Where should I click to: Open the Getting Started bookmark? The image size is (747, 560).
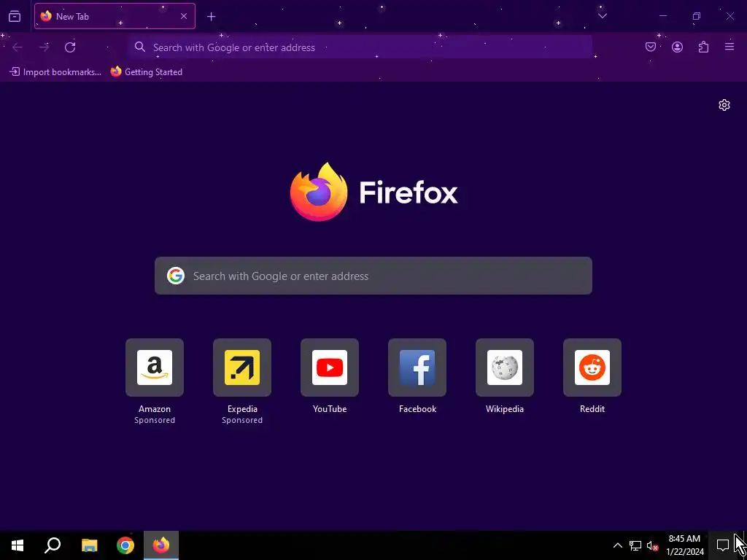coord(146,72)
